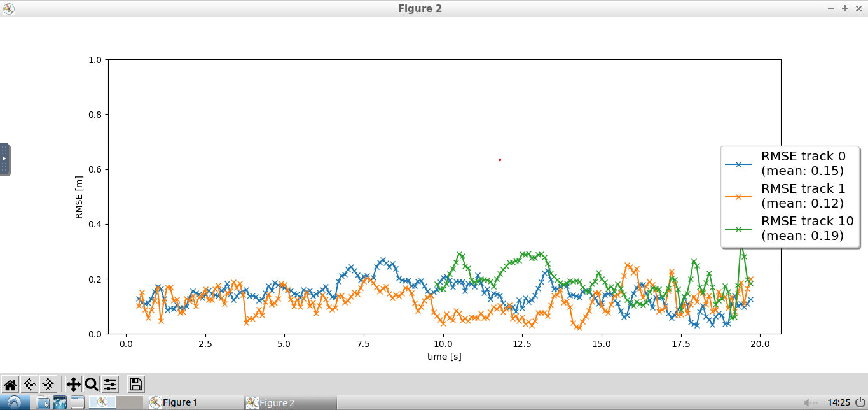Toggle visibility of RMSE track 0 line
This screenshot has width=868, height=410.
[x=740, y=164]
